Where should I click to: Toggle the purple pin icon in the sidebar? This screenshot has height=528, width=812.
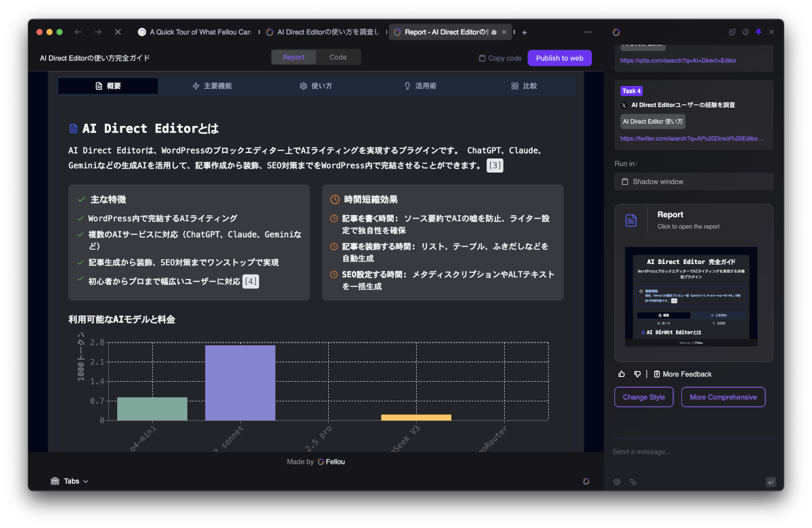[x=759, y=32]
